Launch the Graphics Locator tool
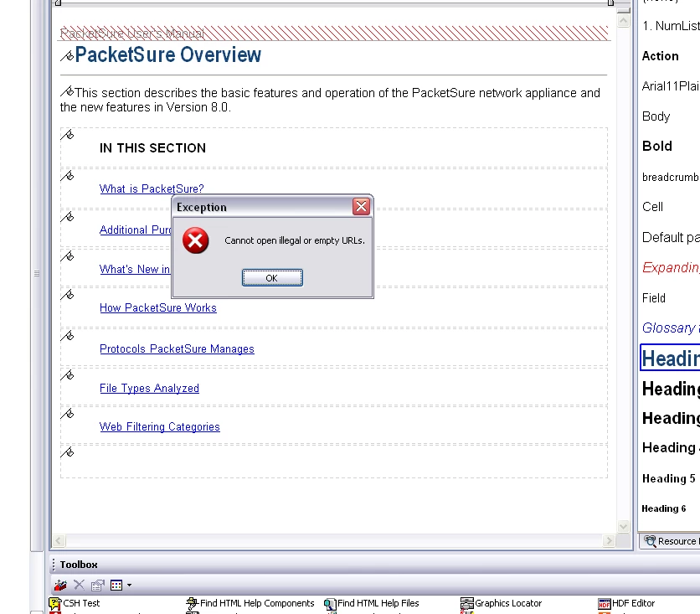Screen dimensions: 700x614 click(501, 603)
